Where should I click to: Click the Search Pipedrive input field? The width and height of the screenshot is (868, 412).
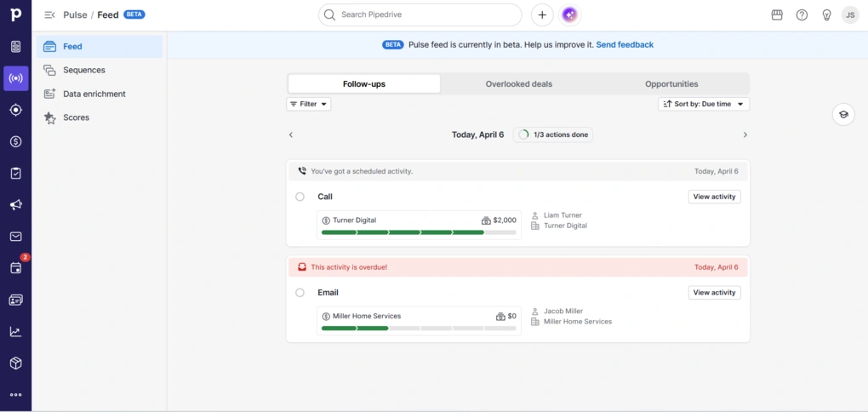(x=420, y=15)
